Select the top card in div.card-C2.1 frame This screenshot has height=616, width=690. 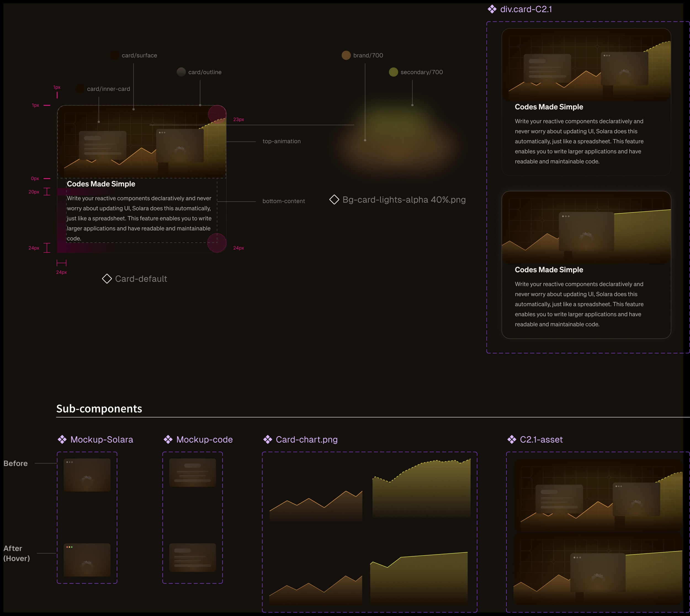point(586,102)
